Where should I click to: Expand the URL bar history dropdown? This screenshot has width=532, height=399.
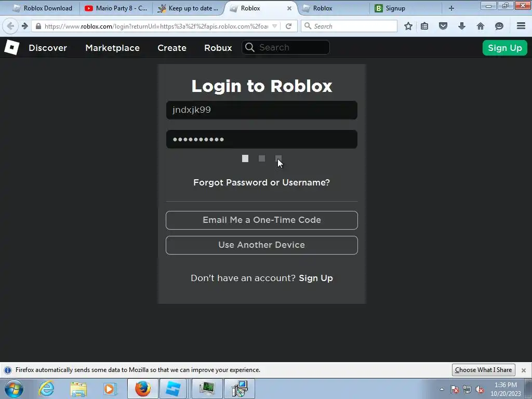pos(275,26)
